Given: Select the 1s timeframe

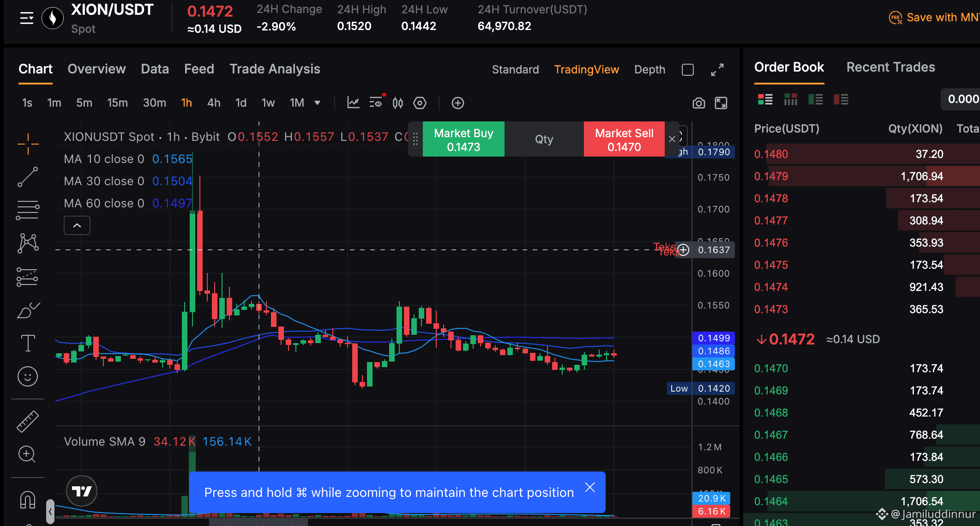Looking at the screenshot, I should click(27, 103).
